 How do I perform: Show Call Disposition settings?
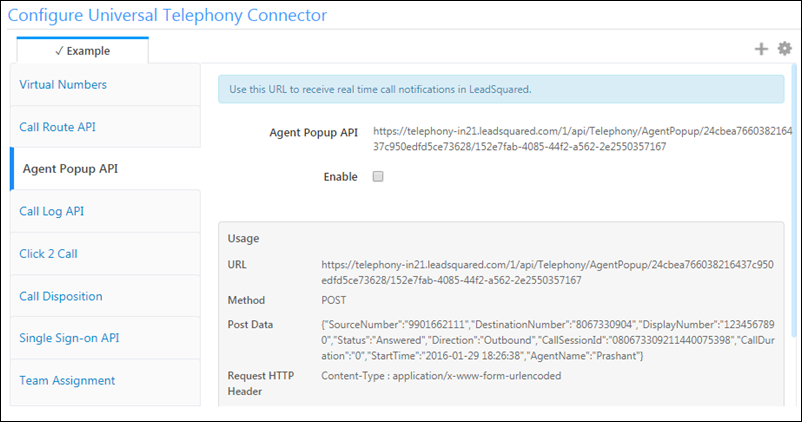(x=61, y=296)
